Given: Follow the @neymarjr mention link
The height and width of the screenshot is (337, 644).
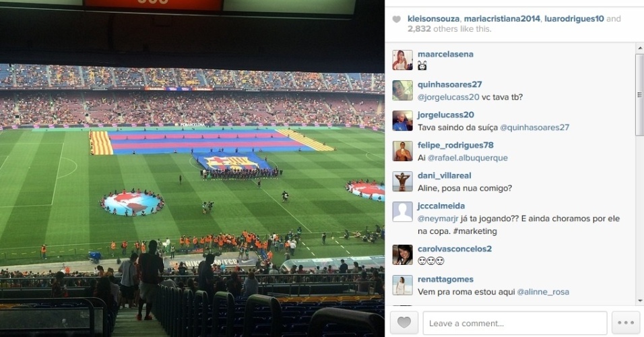Looking at the screenshot, I should click(x=438, y=218).
